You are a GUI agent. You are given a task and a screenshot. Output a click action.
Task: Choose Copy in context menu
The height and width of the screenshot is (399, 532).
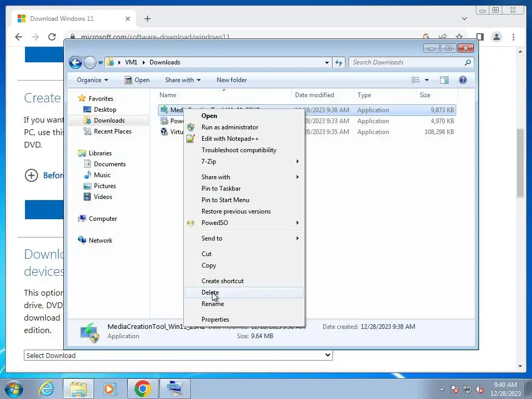pyautogui.click(x=244, y=265)
